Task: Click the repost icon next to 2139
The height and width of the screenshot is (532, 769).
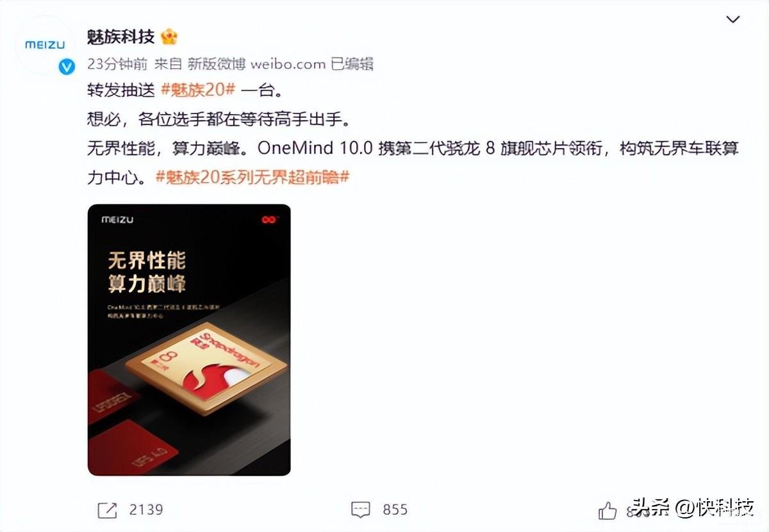Action: pyautogui.click(x=107, y=510)
